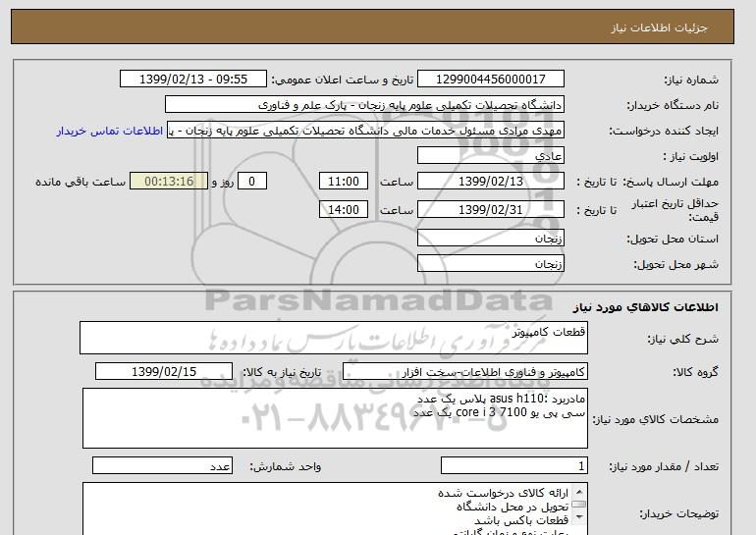Select the public announcement date field

click(192, 80)
